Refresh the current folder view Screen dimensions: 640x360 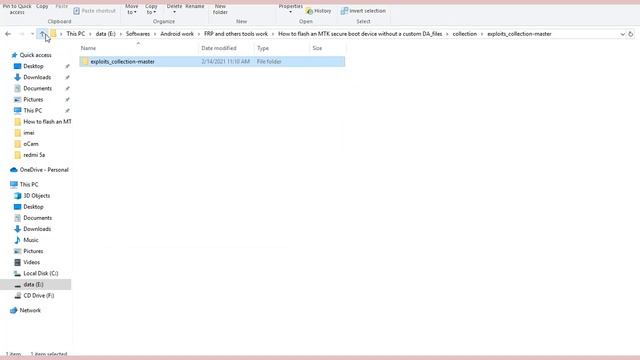pyautogui.click(x=631, y=34)
